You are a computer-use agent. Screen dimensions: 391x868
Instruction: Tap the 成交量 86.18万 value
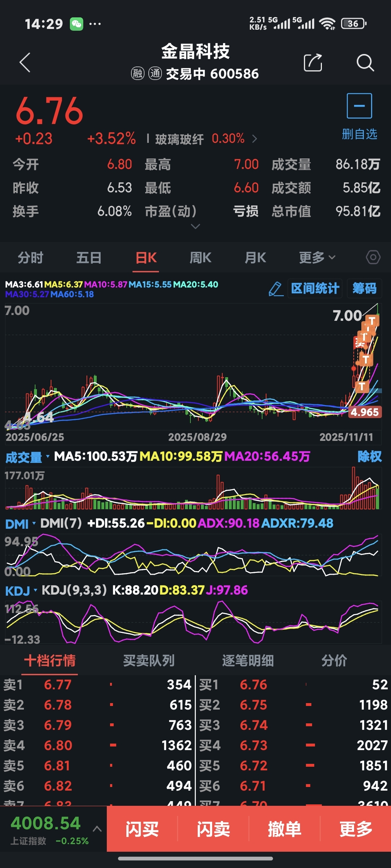[358, 164]
